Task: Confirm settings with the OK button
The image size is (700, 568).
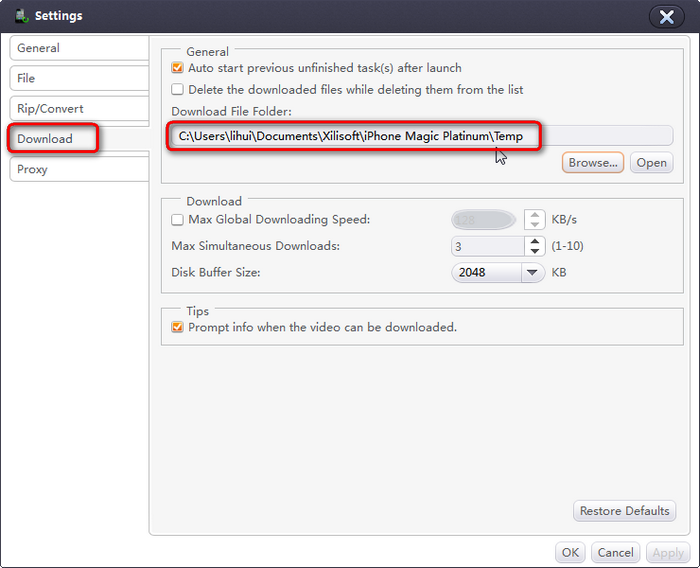Action: point(570,552)
